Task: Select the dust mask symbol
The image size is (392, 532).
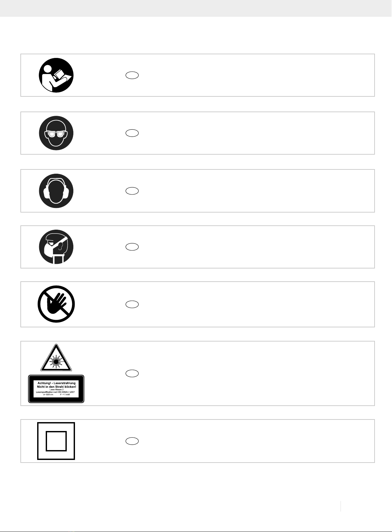Action: point(56,247)
